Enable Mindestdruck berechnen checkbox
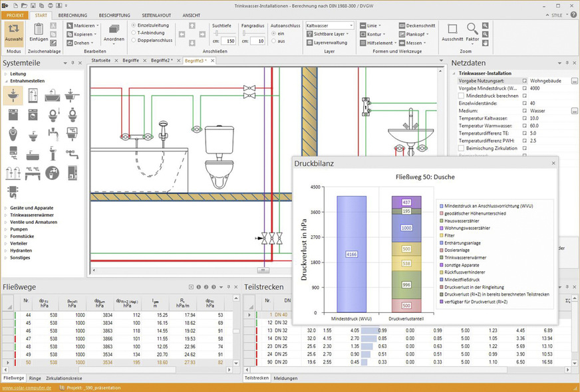Viewport: 580px width, 392px height. tap(461, 96)
